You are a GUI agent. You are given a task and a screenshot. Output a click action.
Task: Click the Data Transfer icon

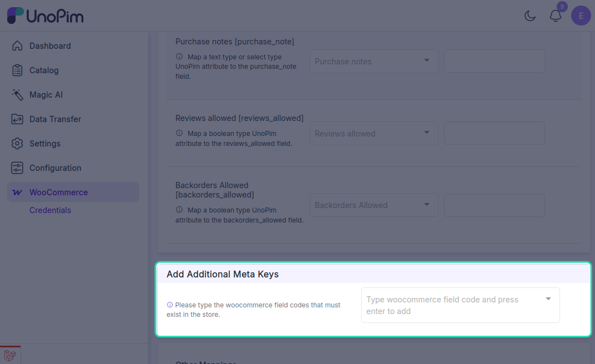coord(17,119)
